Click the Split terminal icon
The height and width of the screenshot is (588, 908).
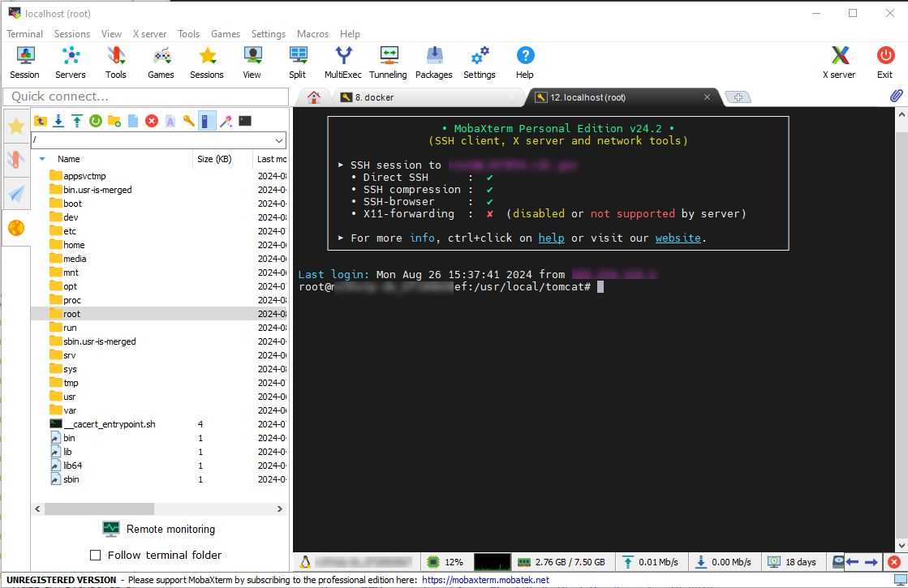298,63
